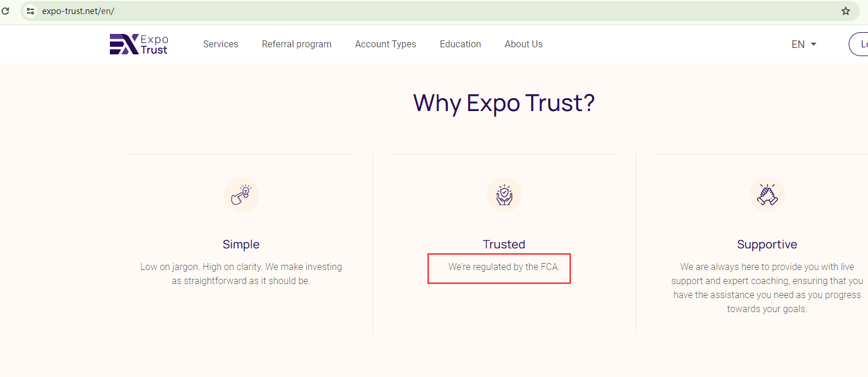Click the shield hands icon above Trusted
Screen dimensions: 868x377
(x=504, y=195)
